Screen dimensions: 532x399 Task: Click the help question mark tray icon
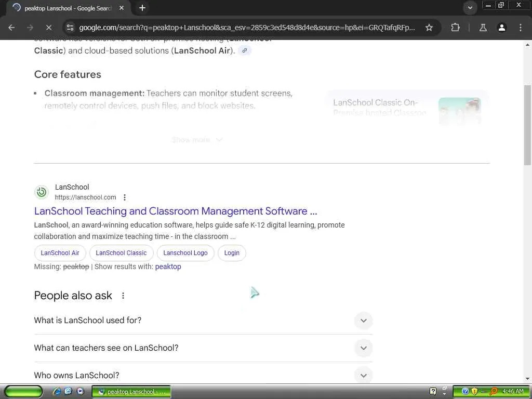pos(433,391)
